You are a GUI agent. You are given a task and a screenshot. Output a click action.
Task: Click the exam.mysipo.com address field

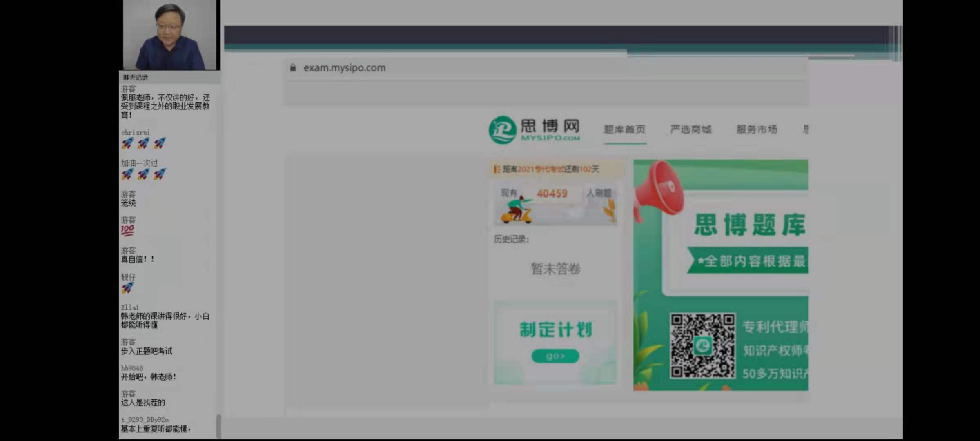[344, 68]
